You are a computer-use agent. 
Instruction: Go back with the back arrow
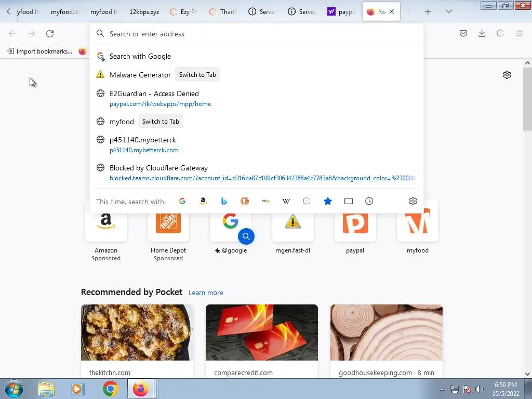point(12,34)
